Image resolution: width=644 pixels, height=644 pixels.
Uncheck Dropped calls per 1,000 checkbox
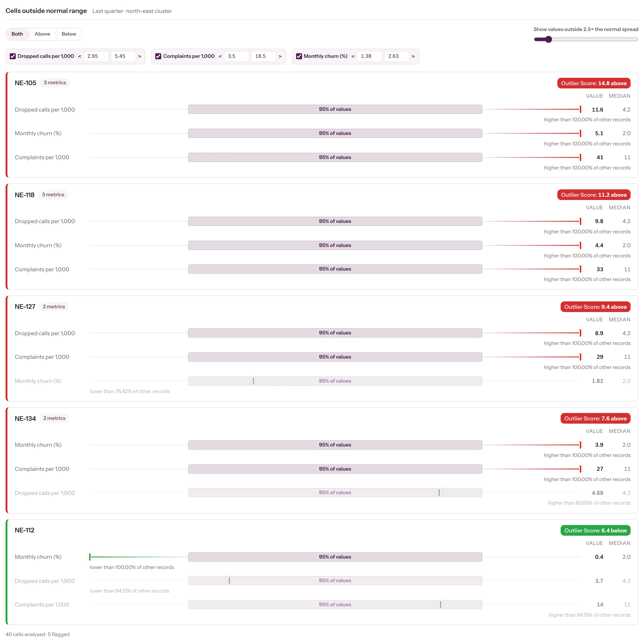tap(13, 56)
